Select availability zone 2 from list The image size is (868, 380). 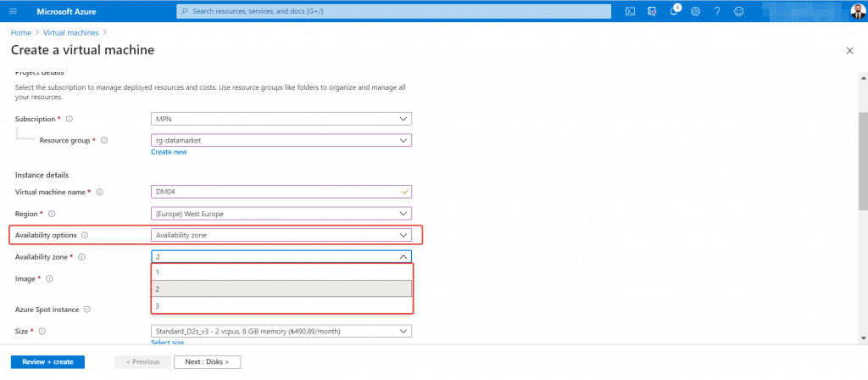tap(281, 288)
